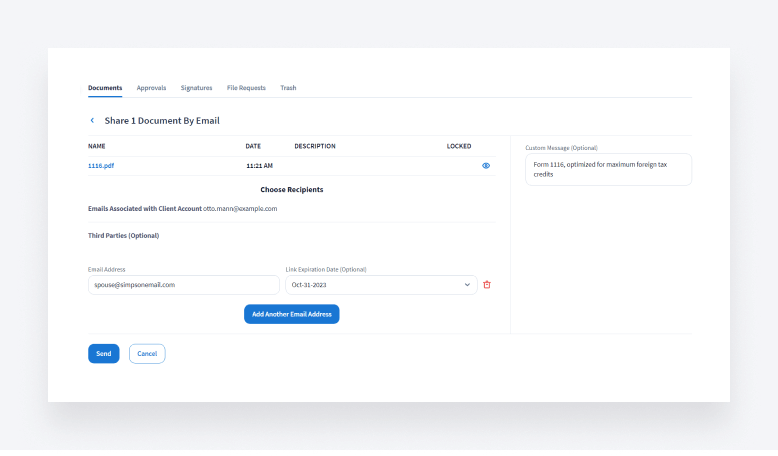Switch to the Documents tab
Viewport: 778px width, 456px height.
click(105, 88)
